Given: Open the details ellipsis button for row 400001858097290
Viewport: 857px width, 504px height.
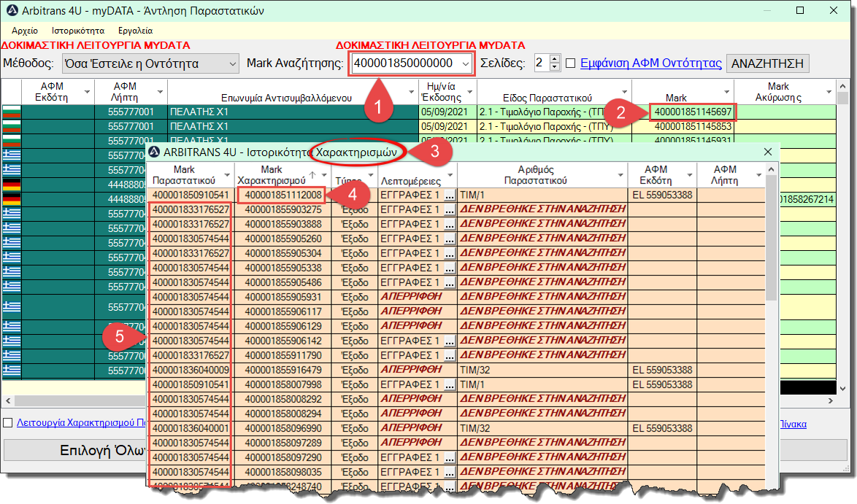Looking at the screenshot, I should click(x=449, y=457).
